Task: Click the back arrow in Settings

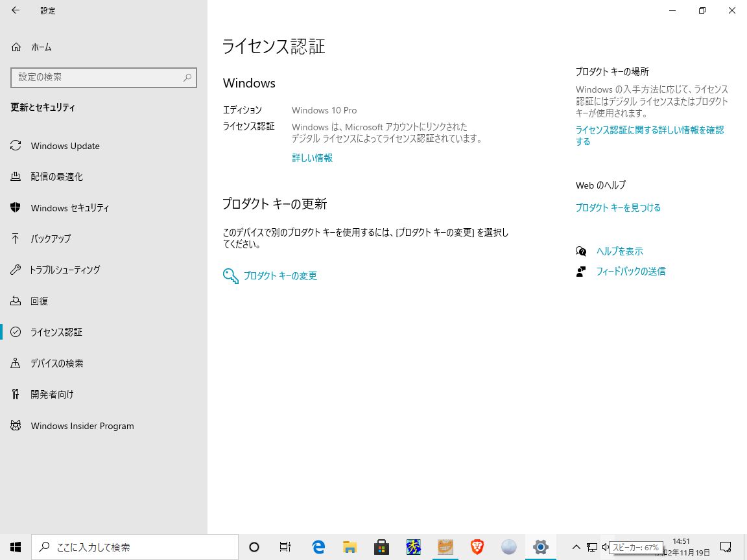Action: 15,10
